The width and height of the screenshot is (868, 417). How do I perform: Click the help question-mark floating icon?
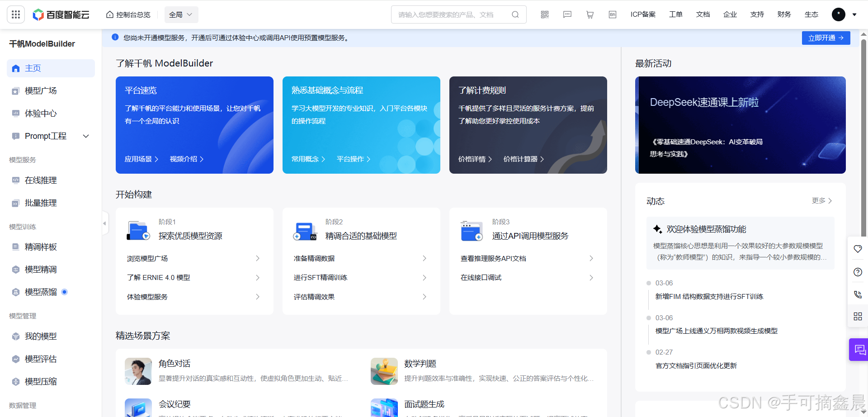pos(858,272)
